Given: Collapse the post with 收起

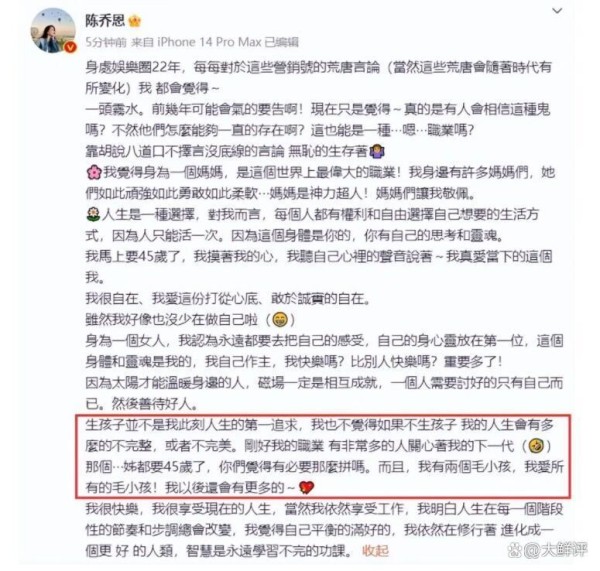Looking at the screenshot, I should pyautogui.click(x=375, y=551).
